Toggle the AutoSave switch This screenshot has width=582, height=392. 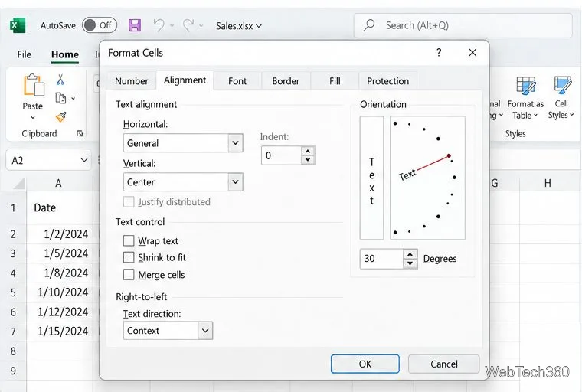point(100,25)
